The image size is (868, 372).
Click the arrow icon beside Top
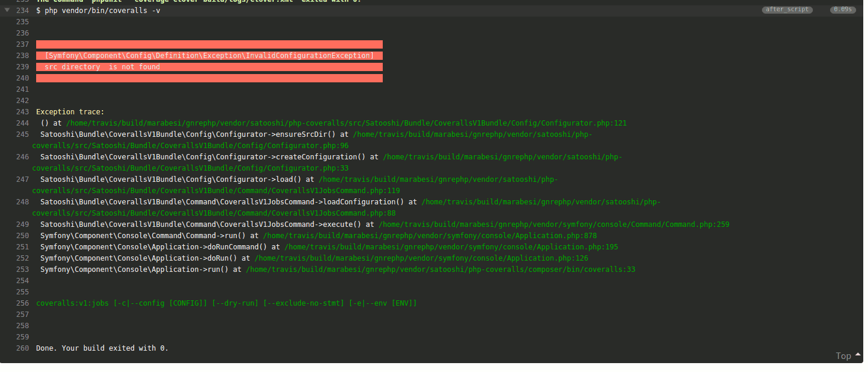[857, 354]
